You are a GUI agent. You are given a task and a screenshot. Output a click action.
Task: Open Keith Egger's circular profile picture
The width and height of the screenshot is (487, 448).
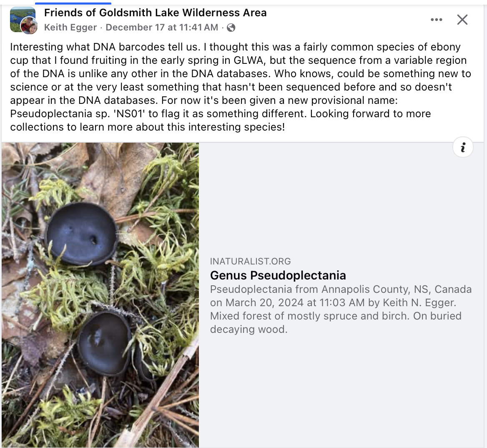point(29,26)
